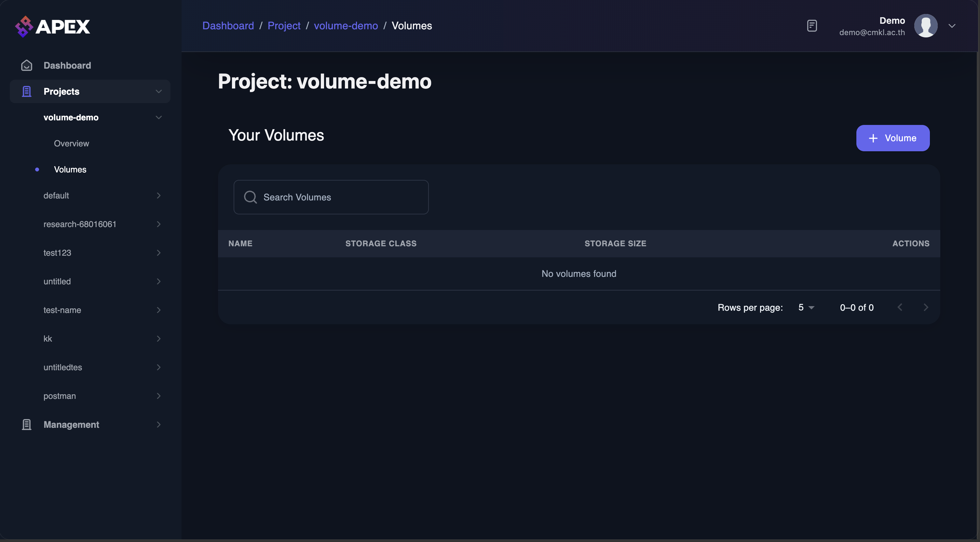Select the volume-demo project label in sidebar
This screenshot has height=542, width=980.
(71, 117)
